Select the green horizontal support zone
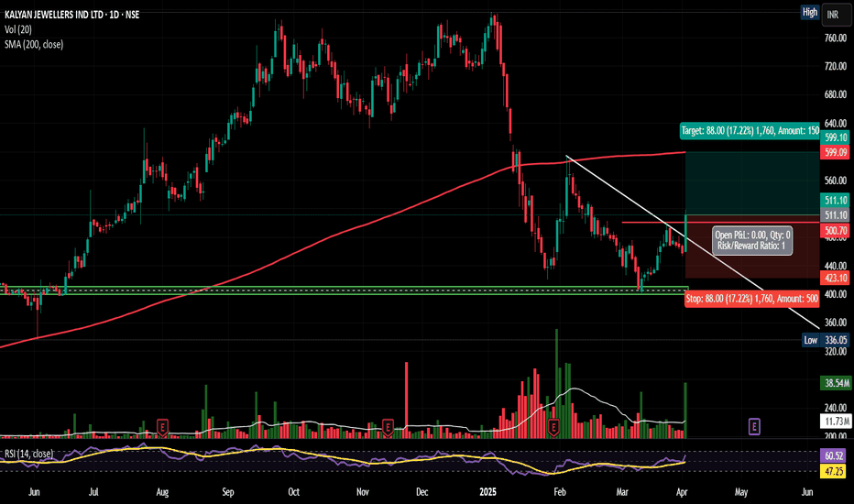854x504 pixels. tap(345, 290)
